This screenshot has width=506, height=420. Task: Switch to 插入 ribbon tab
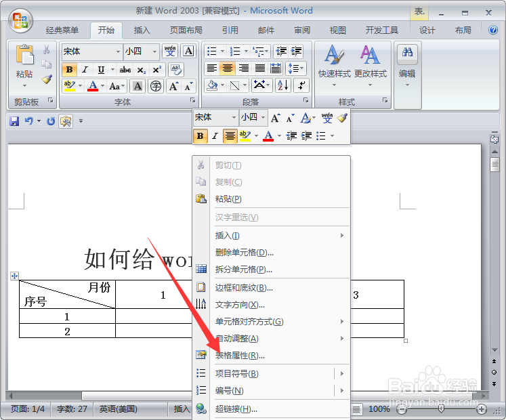pos(142,30)
